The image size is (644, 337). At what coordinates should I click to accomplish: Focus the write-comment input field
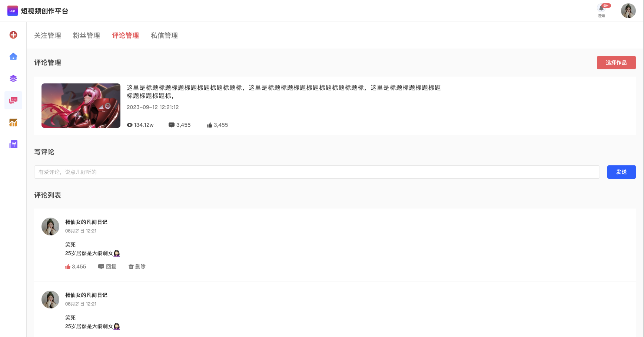click(317, 172)
